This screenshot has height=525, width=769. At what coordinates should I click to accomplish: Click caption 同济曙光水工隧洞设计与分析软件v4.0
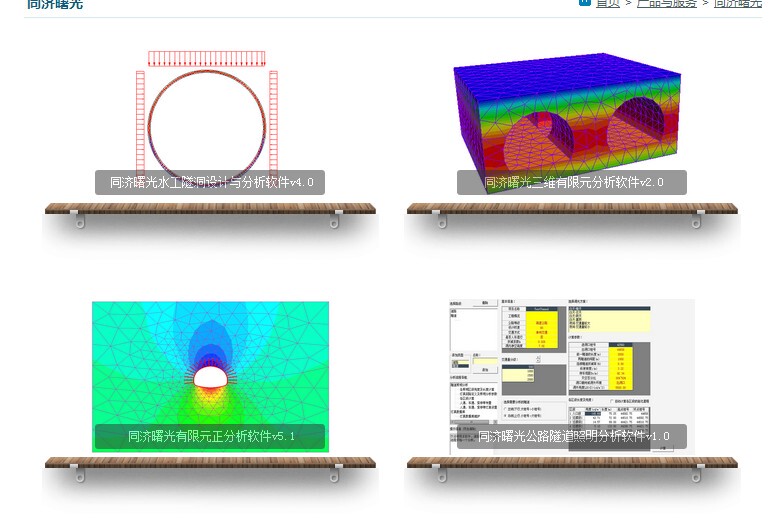[x=210, y=183]
